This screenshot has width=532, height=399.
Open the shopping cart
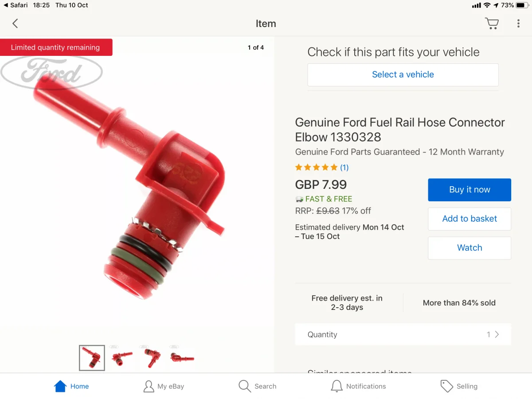492,23
